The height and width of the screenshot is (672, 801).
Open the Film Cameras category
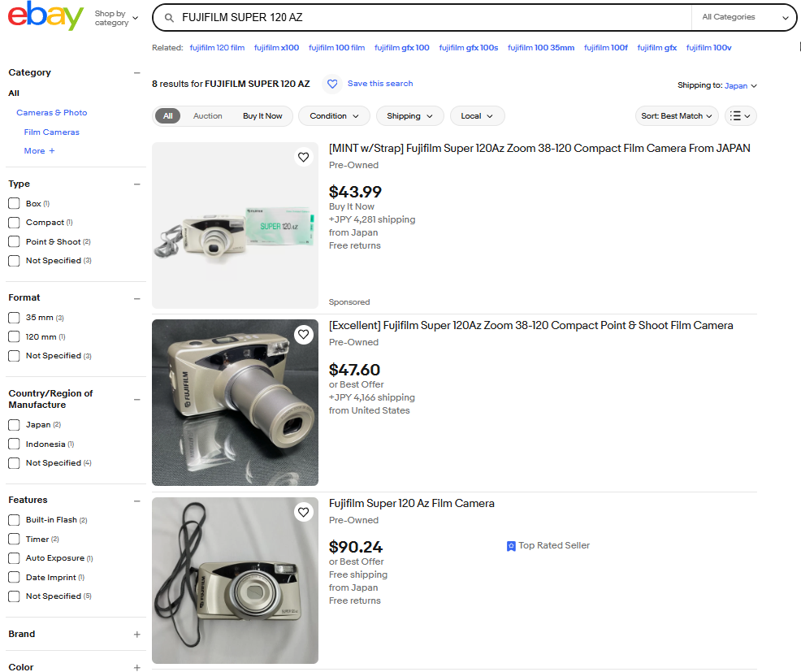[52, 132]
